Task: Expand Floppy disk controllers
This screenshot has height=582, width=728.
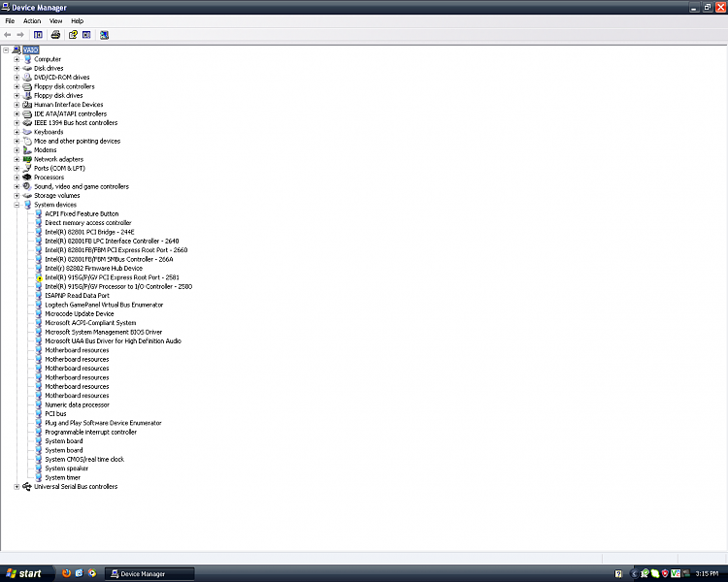Action: (x=17, y=86)
